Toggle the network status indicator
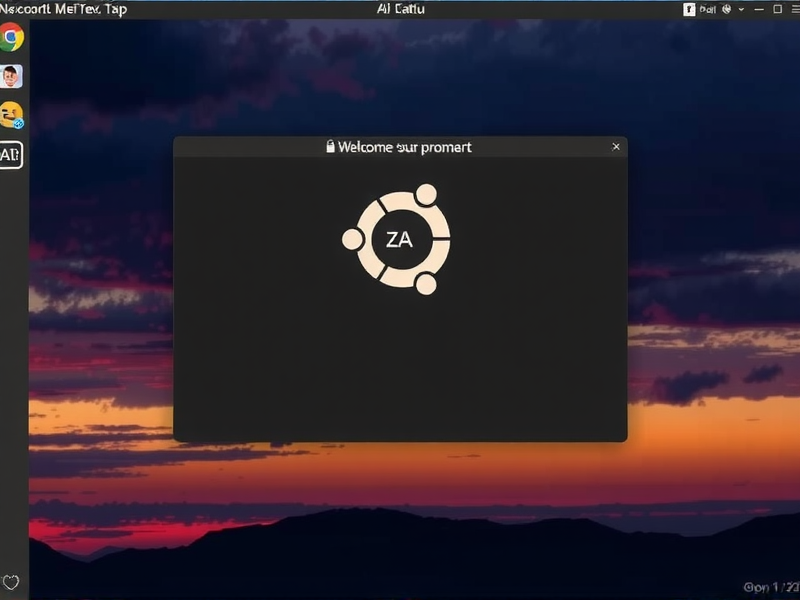This screenshot has height=600, width=800. coord(725,8)
